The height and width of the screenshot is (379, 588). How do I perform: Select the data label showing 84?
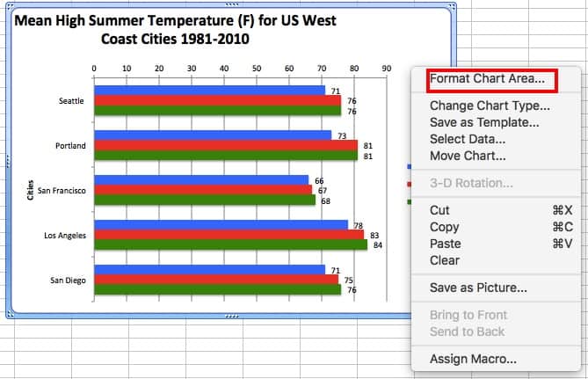[378, 245]
